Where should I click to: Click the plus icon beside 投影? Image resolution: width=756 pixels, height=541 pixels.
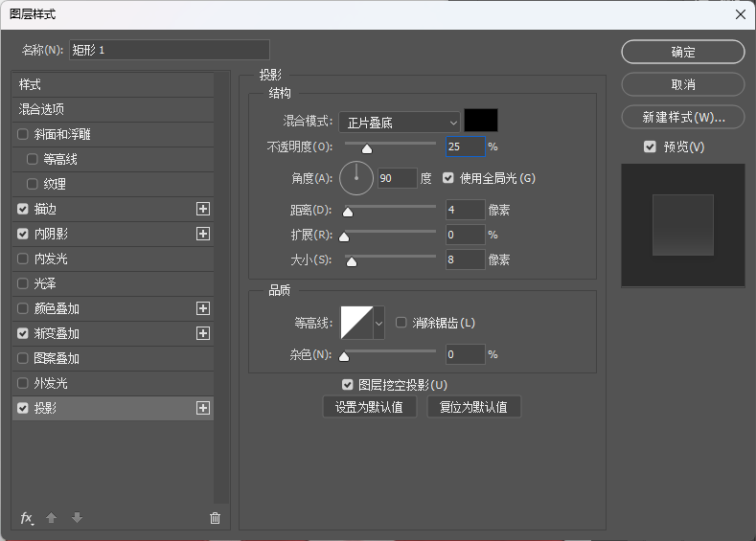click(x=203, y=408)
